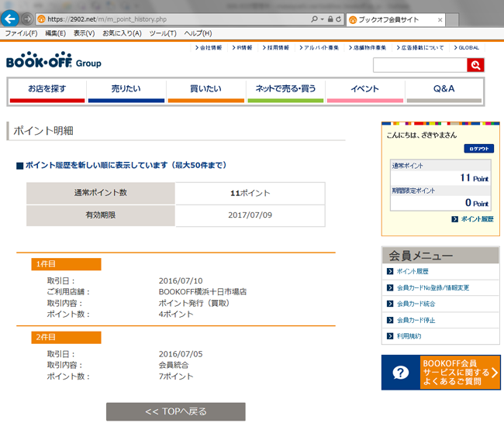This screenshot has height=423, width=504.
Task: Select the ネットで売る・買う navigation tab
Action: click(285, 91)
